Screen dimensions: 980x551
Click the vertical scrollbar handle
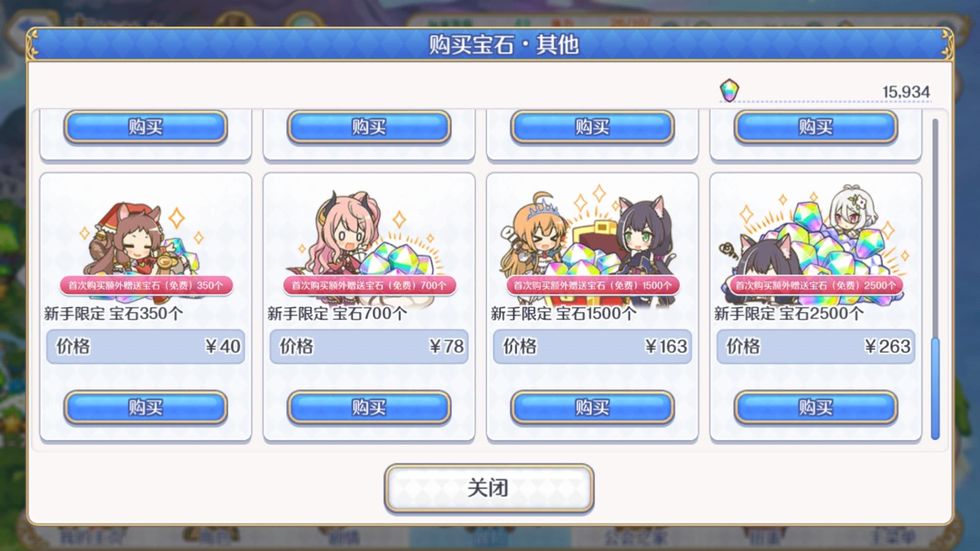click(935, 388)
